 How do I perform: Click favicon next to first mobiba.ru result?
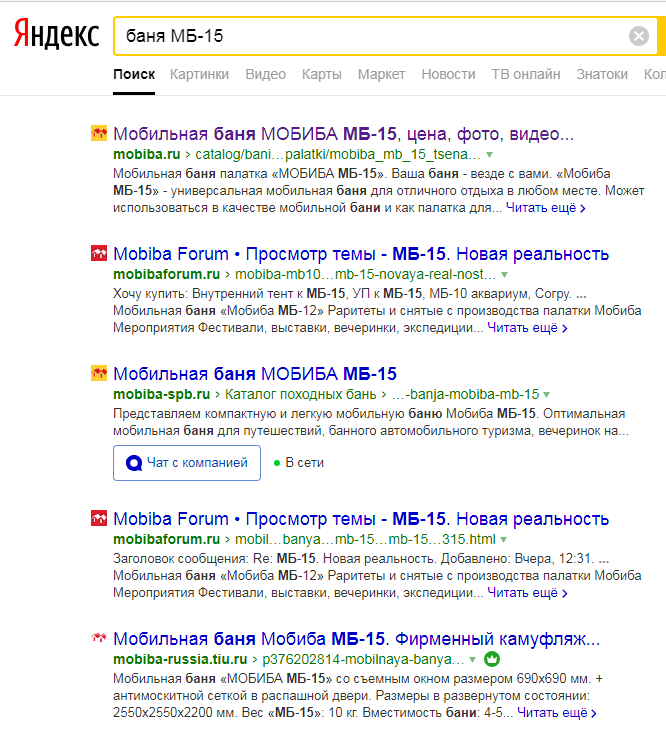point(99,134)
